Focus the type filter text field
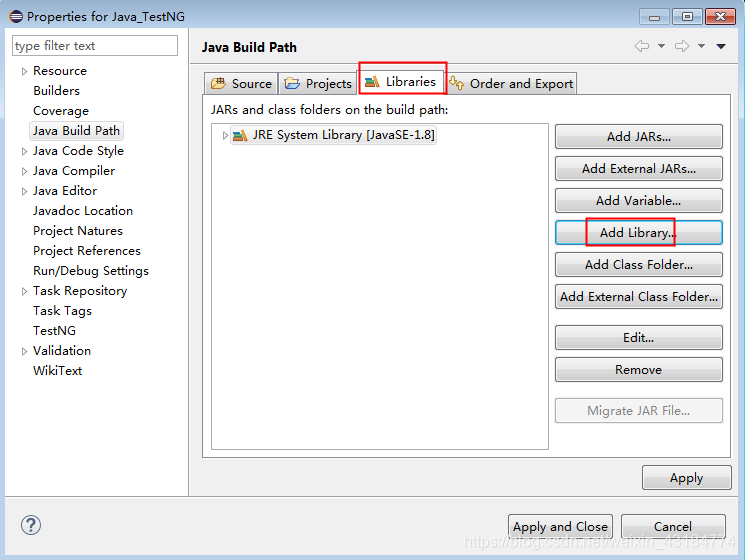745x560 pixels. pyautogui.click(x=95, y=46)
